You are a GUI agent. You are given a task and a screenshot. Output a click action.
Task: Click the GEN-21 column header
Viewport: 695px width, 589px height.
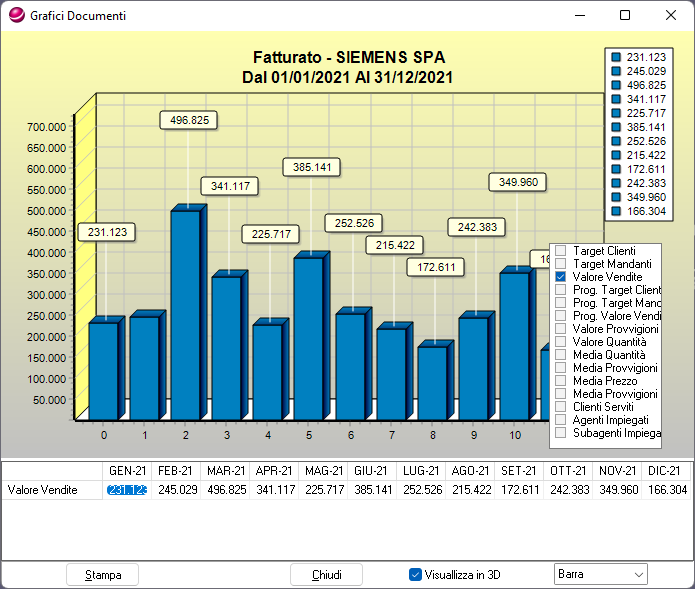pyautogui.click(x=127, y=471)
